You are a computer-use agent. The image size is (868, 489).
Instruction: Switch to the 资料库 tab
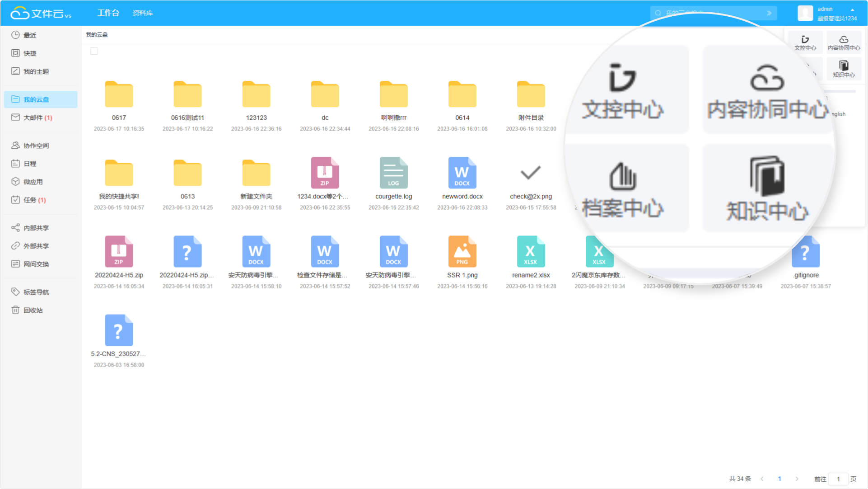142,13
